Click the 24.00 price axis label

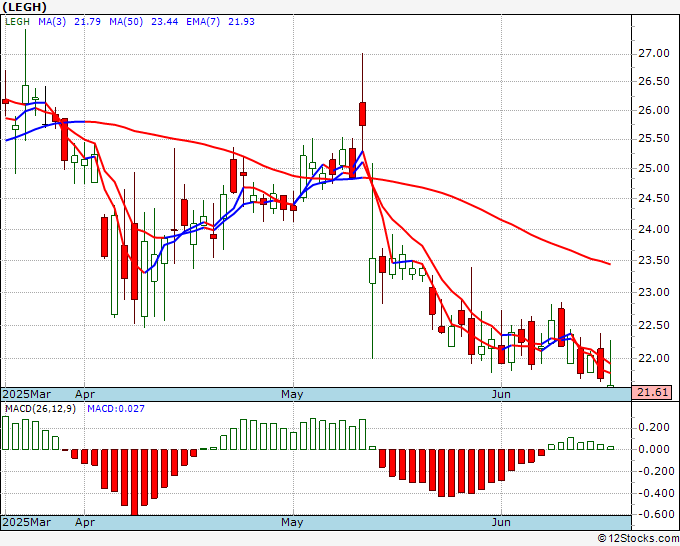654,229
